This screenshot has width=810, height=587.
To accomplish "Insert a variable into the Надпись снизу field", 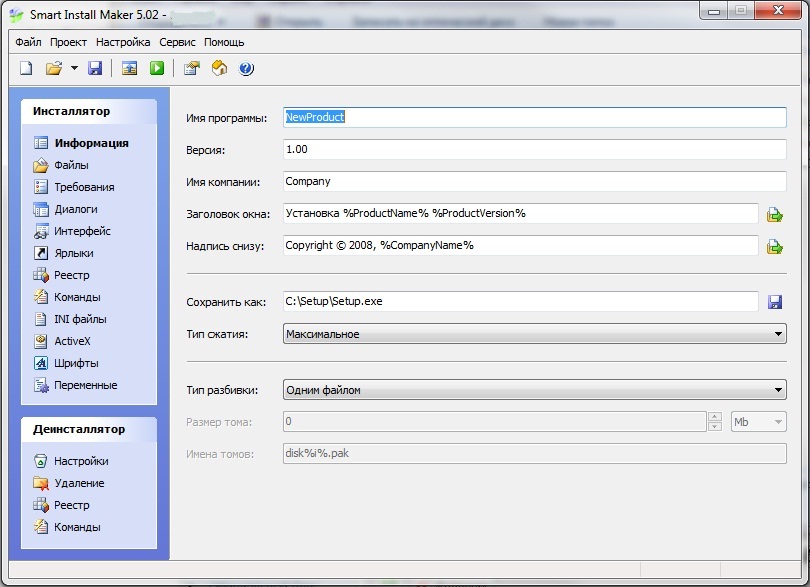I will click(x=774, y=246).
